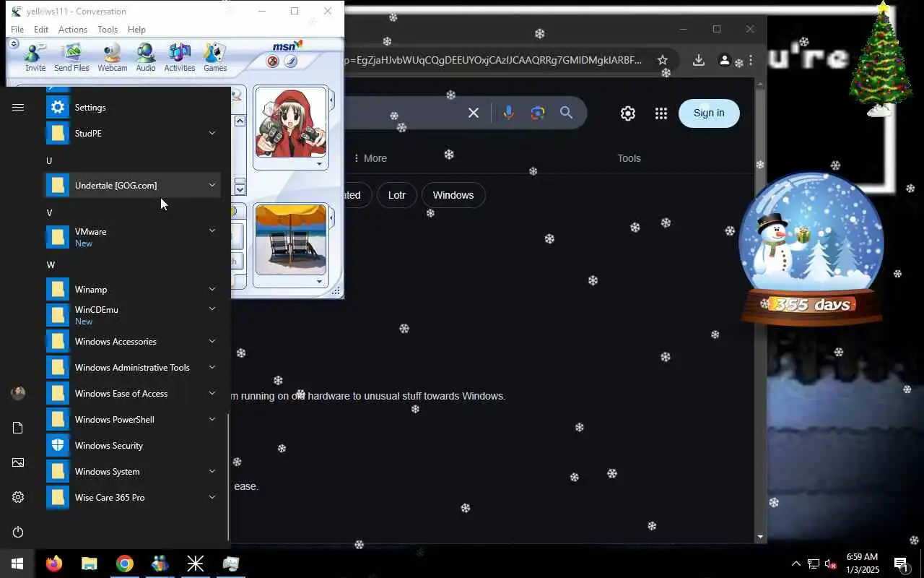Screen dimensions: 924x578
Task: Open the Actions menu in MSN
Action: coord(73,30)
